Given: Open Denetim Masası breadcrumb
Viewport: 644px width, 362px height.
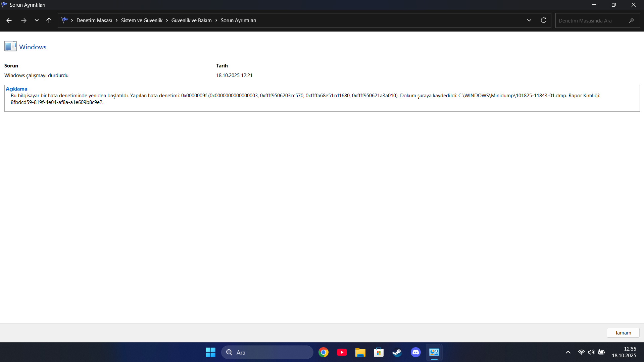Looking at the screenshot, I should [94, 20].
